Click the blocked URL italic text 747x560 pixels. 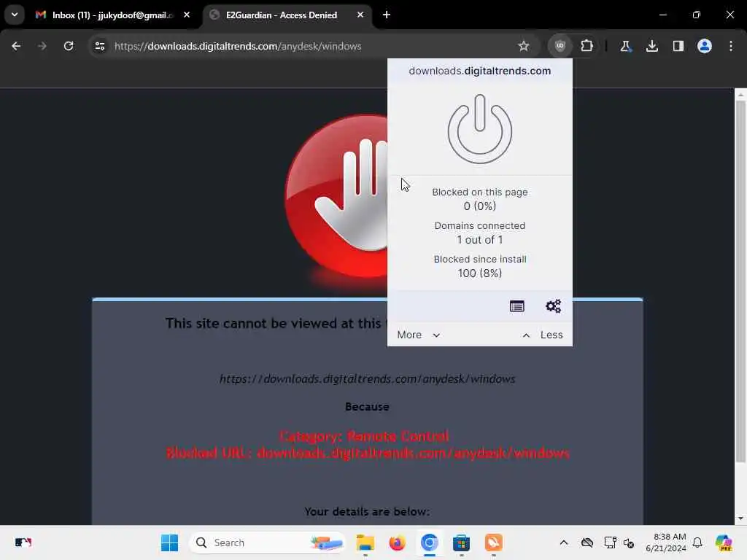pyautogui.click(x=368, y=379)
